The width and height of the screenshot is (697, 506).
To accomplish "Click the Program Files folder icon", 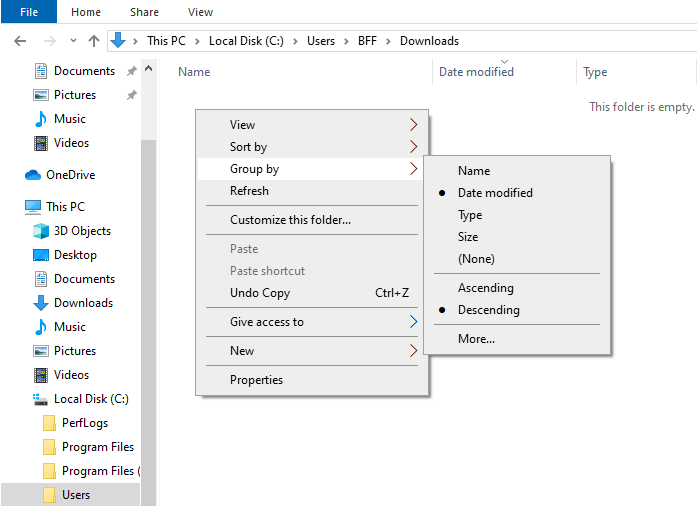I will click(49, 447).
